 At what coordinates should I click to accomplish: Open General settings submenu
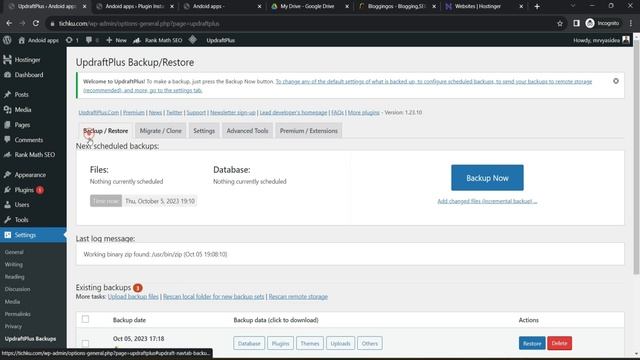(14, 252)
